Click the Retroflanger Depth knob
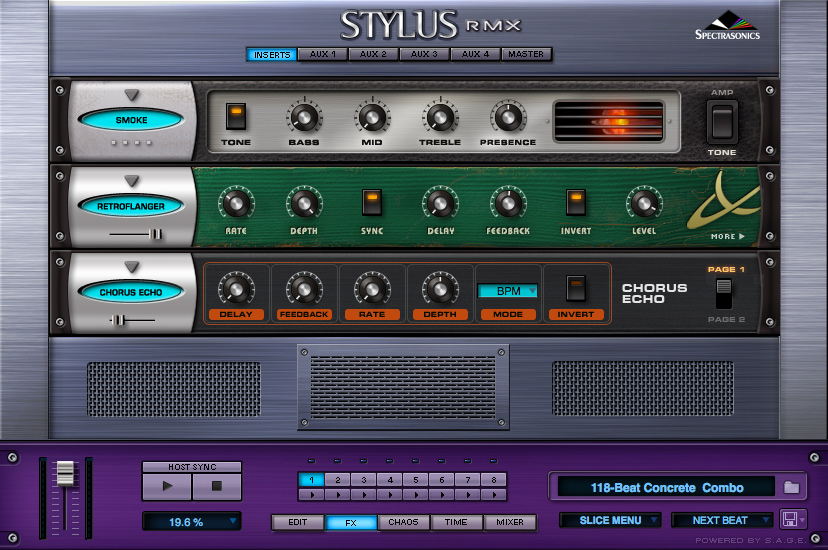The image size is (828, 550). point(304,203)
